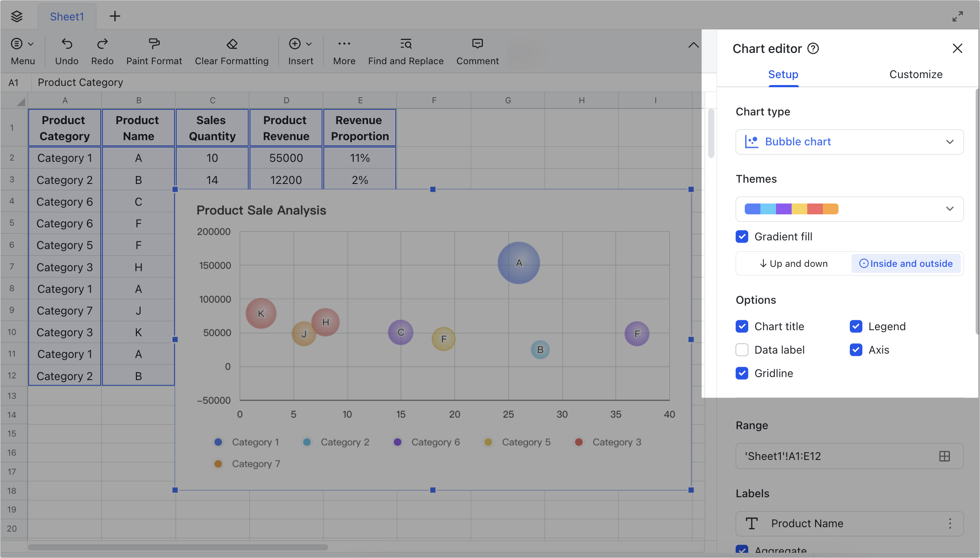The height and width of the screenshot is (558, 980).
Task: Enable the Data label checkbox
Action: (x=742, y=350)
